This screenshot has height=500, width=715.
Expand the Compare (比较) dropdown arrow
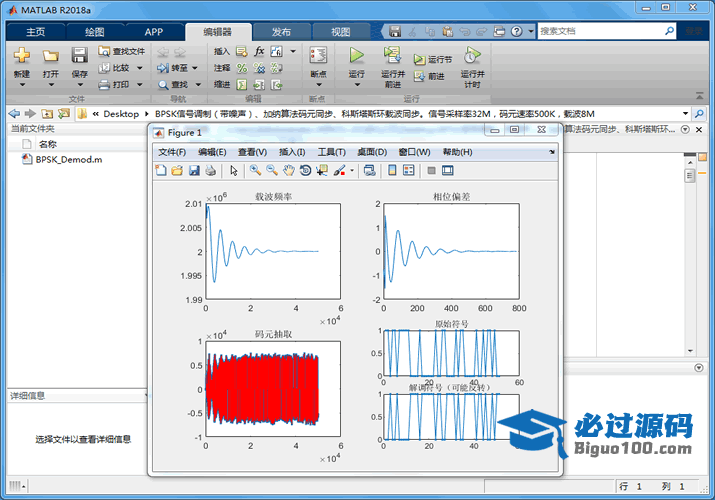[140, 68]
